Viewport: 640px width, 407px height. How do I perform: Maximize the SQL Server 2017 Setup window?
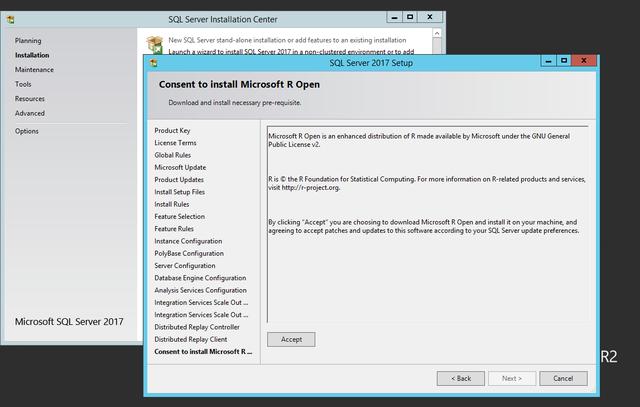tap(564, 61)
